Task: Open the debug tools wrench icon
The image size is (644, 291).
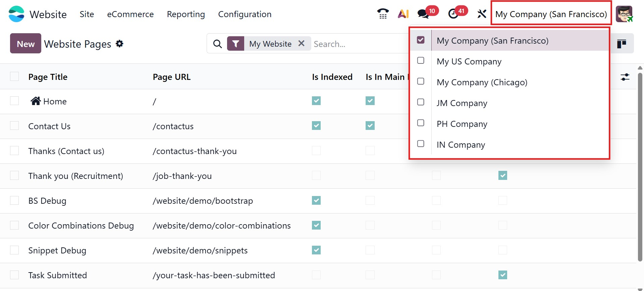Action: pyautogui.click(x=482, y=14)
